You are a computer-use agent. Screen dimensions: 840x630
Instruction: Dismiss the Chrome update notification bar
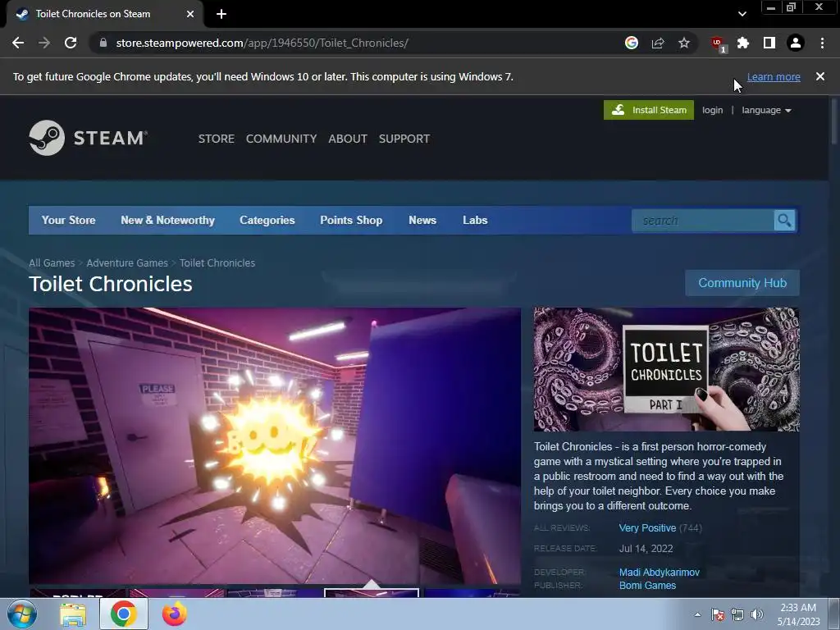click(820, 76)
